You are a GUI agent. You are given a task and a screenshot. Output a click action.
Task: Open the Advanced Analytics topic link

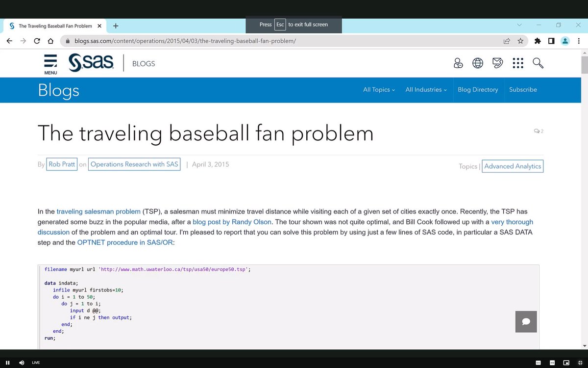(513, 166)
